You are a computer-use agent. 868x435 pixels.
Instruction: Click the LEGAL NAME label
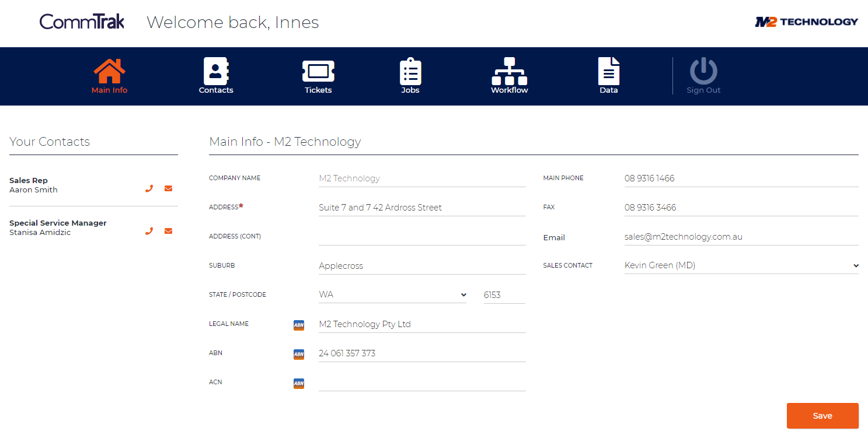tap(229, 324)
